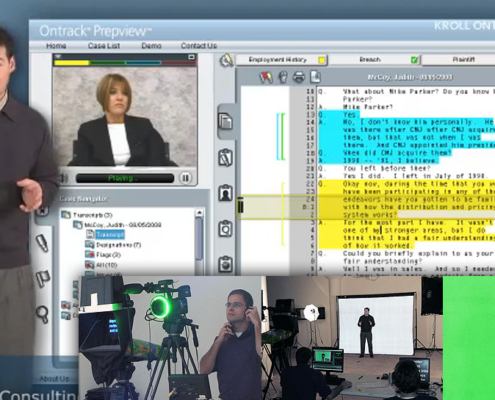Open the search clipboard sidebar icon
The image size is (495, 400).
pyautogui.click(x=226, y=229)
